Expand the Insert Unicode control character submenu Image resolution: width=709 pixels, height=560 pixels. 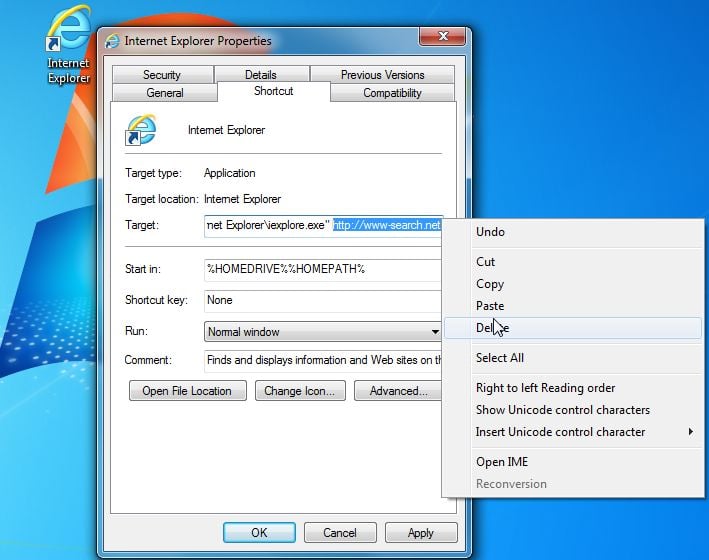click(x=573, y=432)
